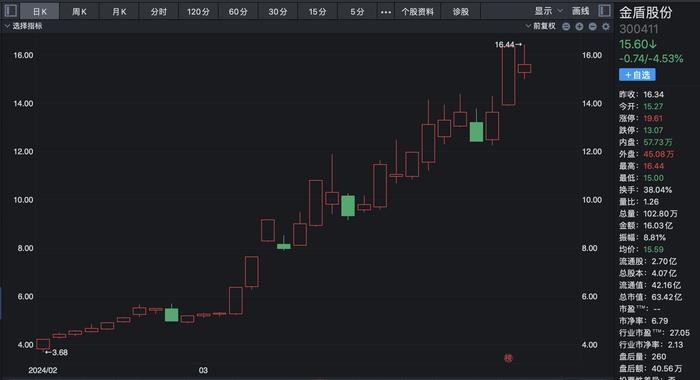Click the 行业市盈 27.05 row

pyautogui.click(x=654, y=333)
